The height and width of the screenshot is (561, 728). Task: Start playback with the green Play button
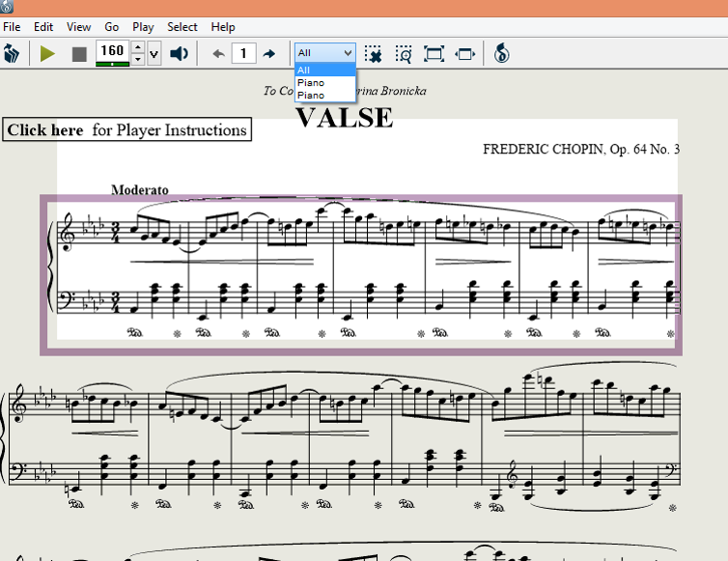[47, 53]
